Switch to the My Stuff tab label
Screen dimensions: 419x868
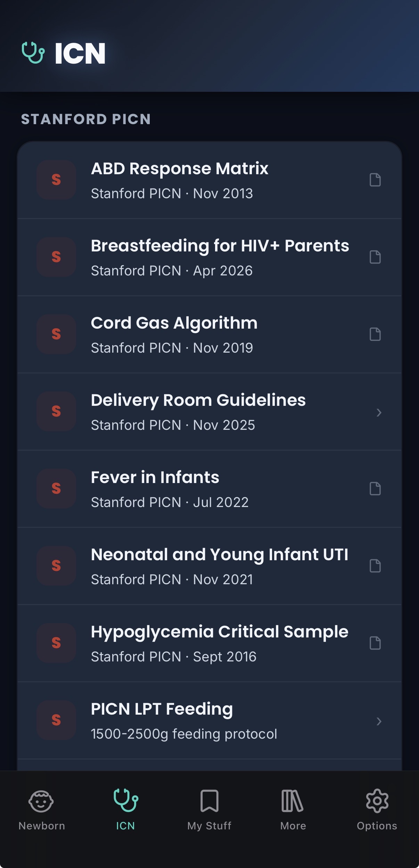tap(209, 826)
